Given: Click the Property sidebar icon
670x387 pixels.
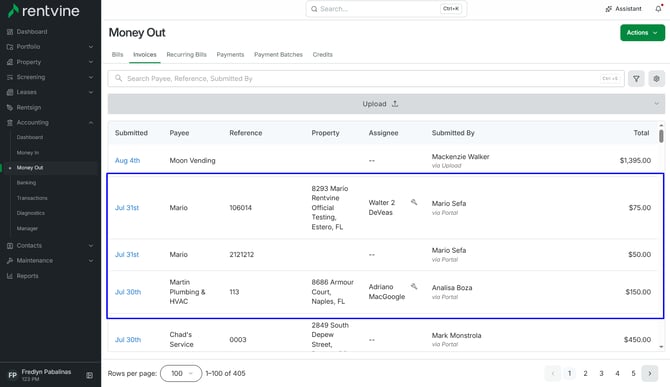Looking at the screenshot, I should tap(10, 62).
